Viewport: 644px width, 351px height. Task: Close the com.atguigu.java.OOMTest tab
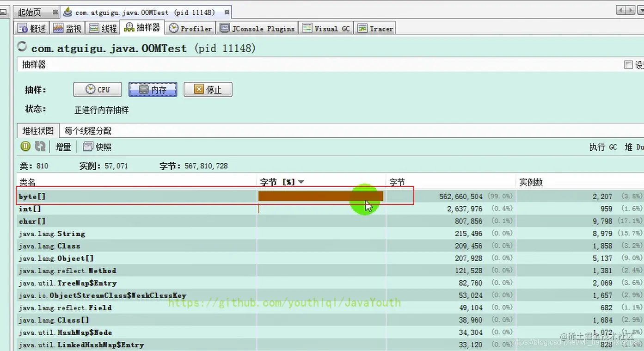tap(227, 12)
